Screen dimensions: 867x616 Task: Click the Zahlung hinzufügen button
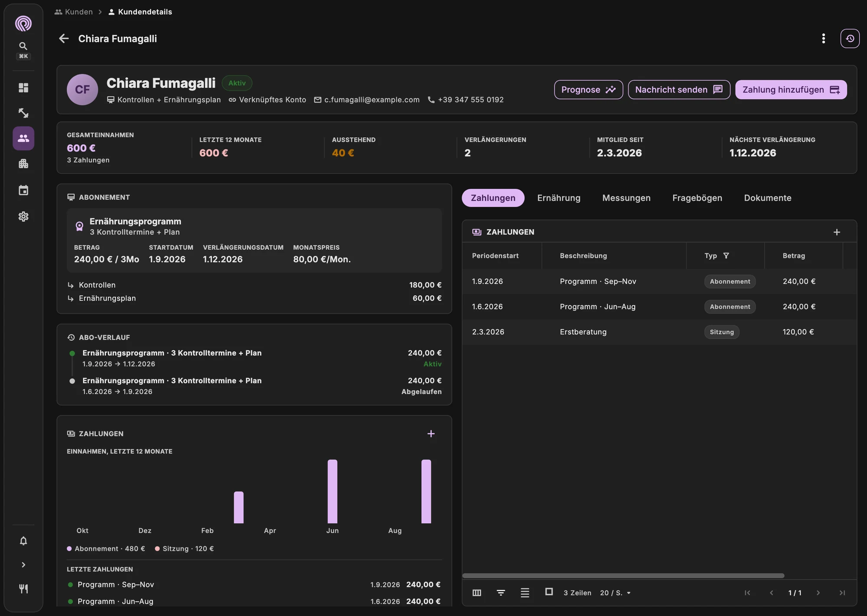point(791,90)
